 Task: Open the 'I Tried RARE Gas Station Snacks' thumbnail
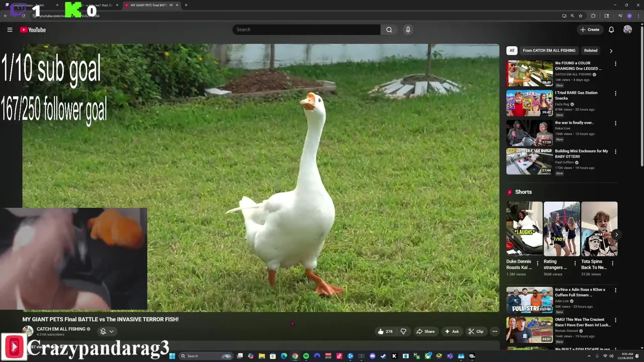coord(529,103)
